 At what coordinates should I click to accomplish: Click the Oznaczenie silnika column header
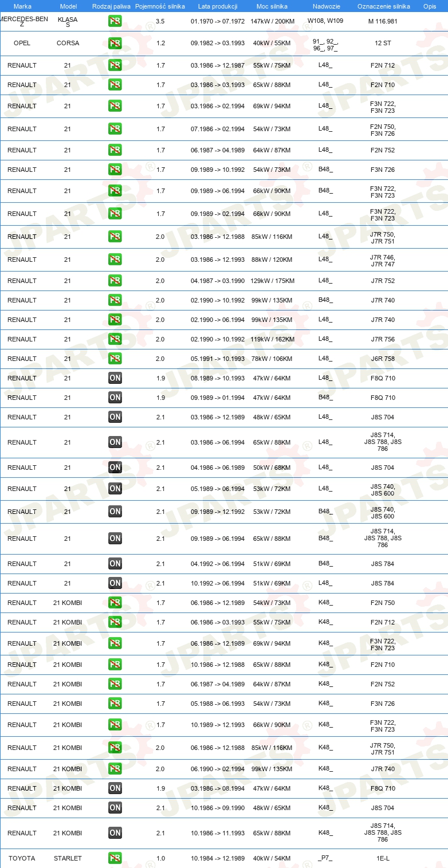pyautogui.click(x=383, y=6)
